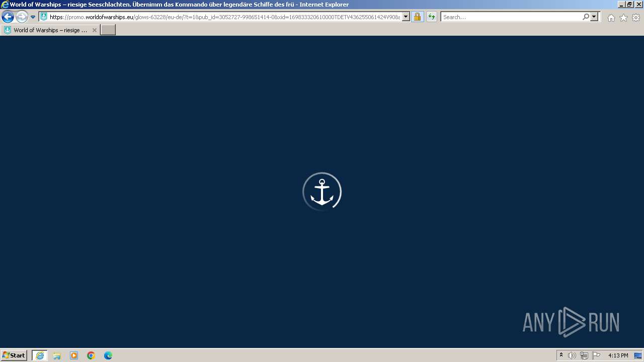Click Internet Explorer in the taskbar
This screenshot has width=644, height=362.
[40, 355]
